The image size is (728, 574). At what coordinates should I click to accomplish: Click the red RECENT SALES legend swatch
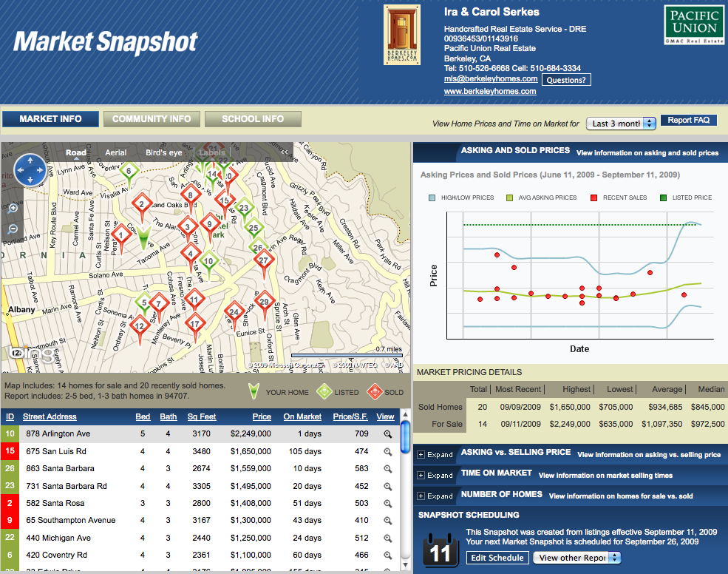[x=593, y=197]
